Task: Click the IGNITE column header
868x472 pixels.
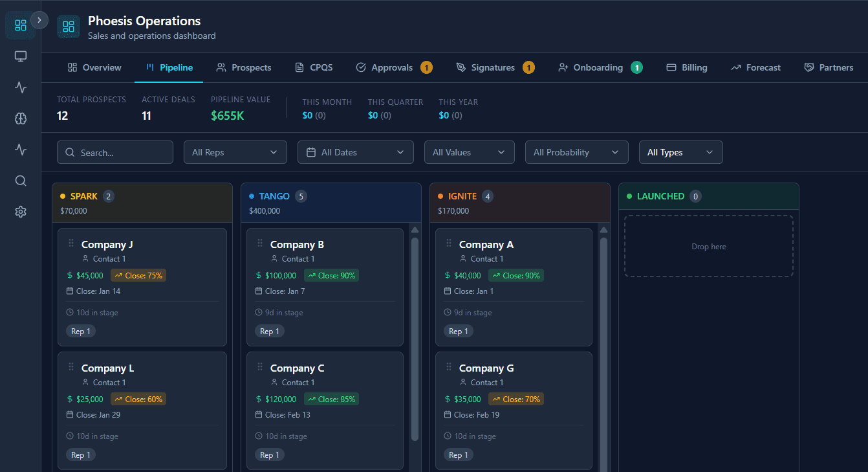Action: [520, 203]
